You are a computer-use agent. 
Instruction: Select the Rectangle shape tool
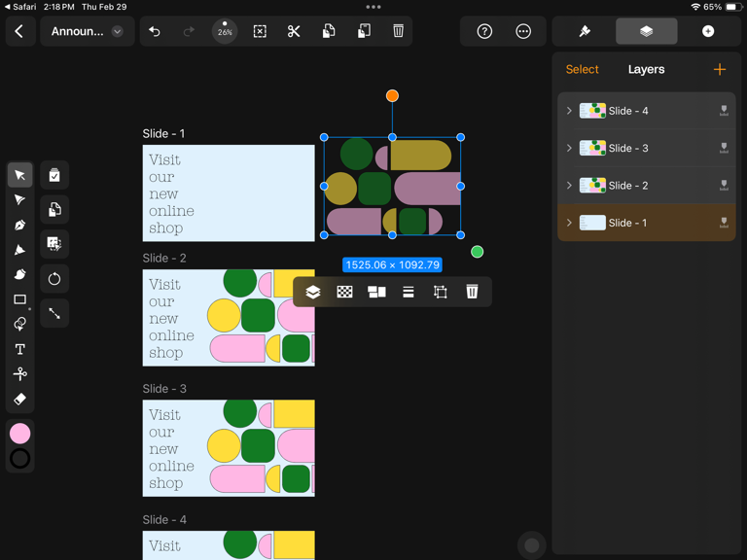19,299
